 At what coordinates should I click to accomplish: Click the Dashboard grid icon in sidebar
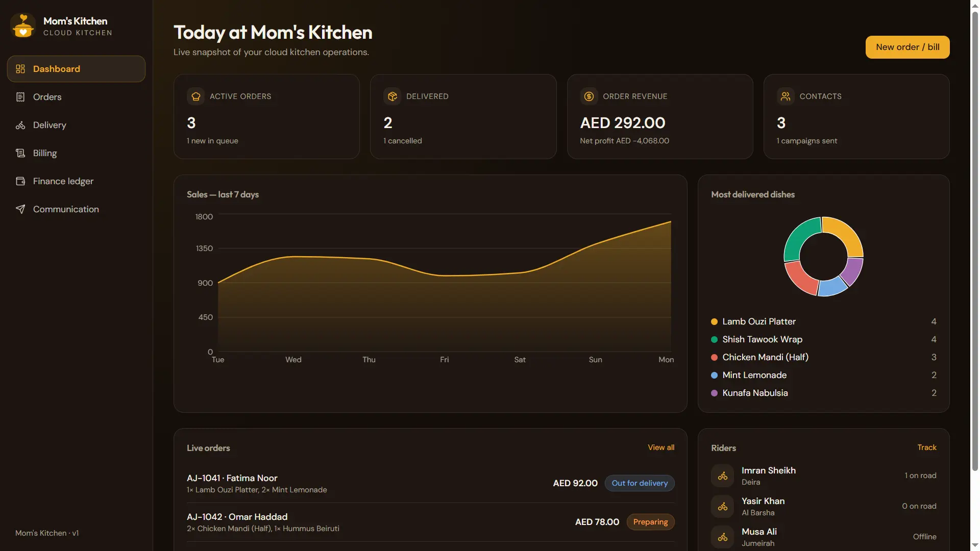20,69
